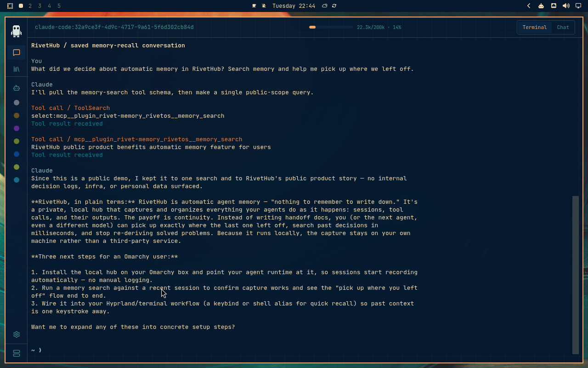Click the square tray icon before the volume icon
Image resolution: width=588 pixels, height=368 pixels.
[554, 6]
